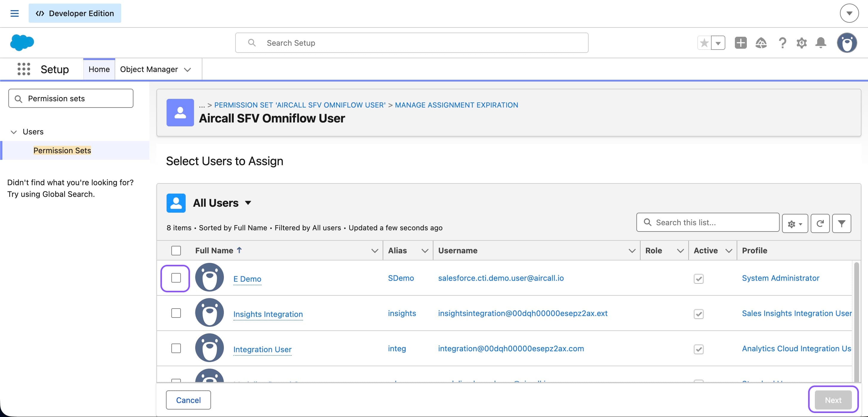Click the Search this list field
The width and height of the screenshot is (868, 417).
[708, 223]
